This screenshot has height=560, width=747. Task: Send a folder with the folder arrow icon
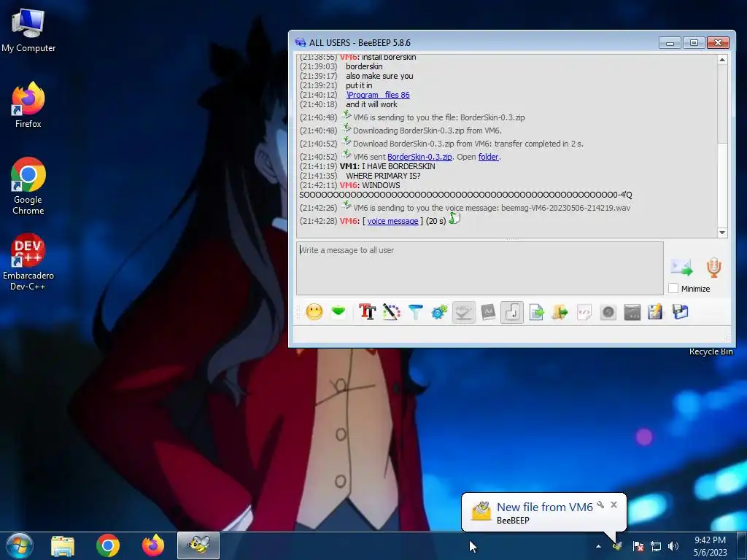pyautogui.click(x=560, y=312)
